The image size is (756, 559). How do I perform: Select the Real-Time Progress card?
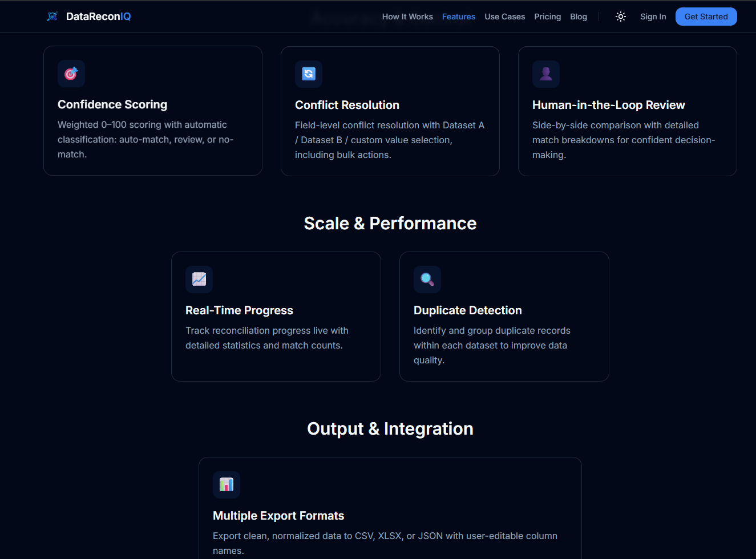(276, 316)
